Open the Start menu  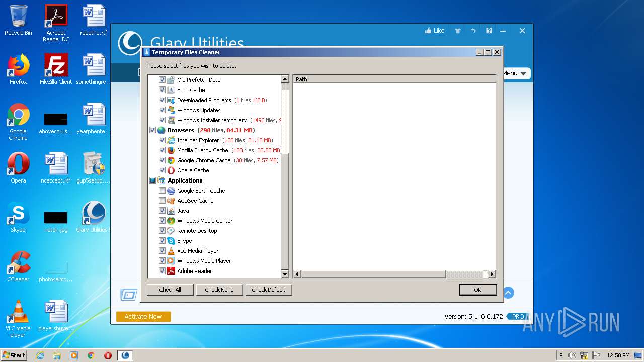coord(14,355)
